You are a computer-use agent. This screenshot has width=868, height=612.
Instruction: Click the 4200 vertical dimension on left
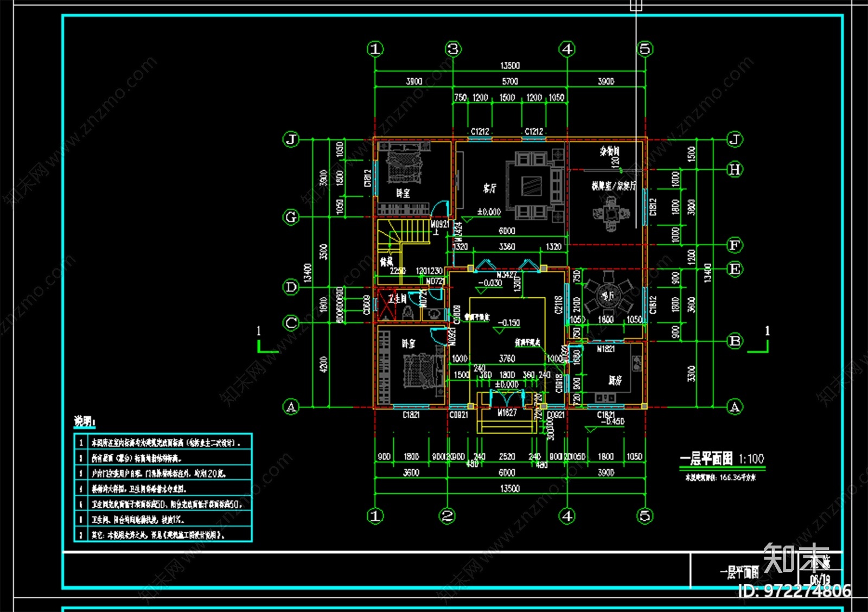[x=324, y=365]
